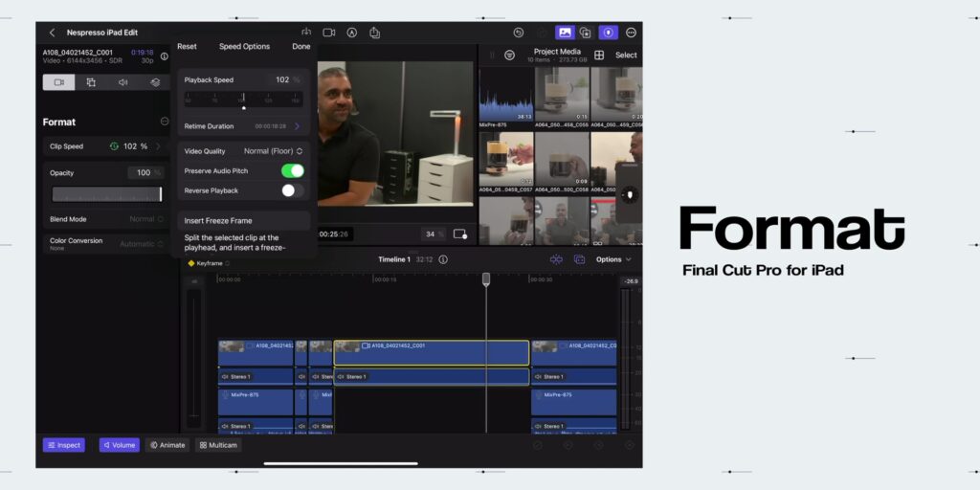Disable the Preserve Audio Pitch switch
This screenshot has height=490, width=980.
click(293, 170)
